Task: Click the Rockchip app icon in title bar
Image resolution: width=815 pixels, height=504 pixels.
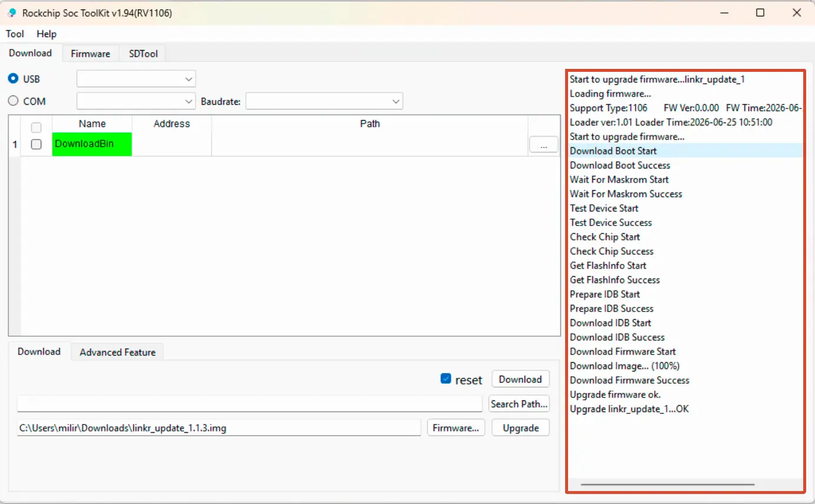Action: point(12,13)
